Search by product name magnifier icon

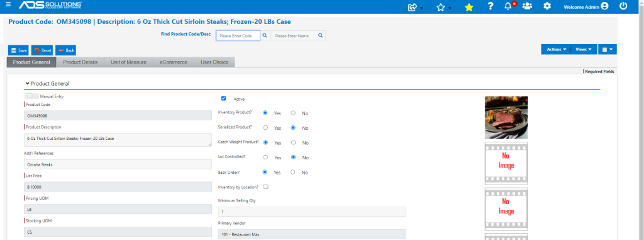320,36
